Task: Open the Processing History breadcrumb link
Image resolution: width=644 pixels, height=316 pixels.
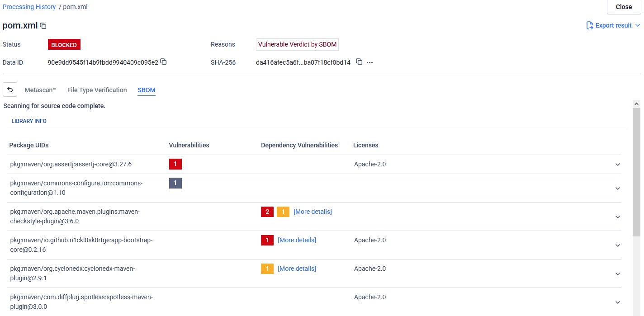Action: [x=29, y=7]
